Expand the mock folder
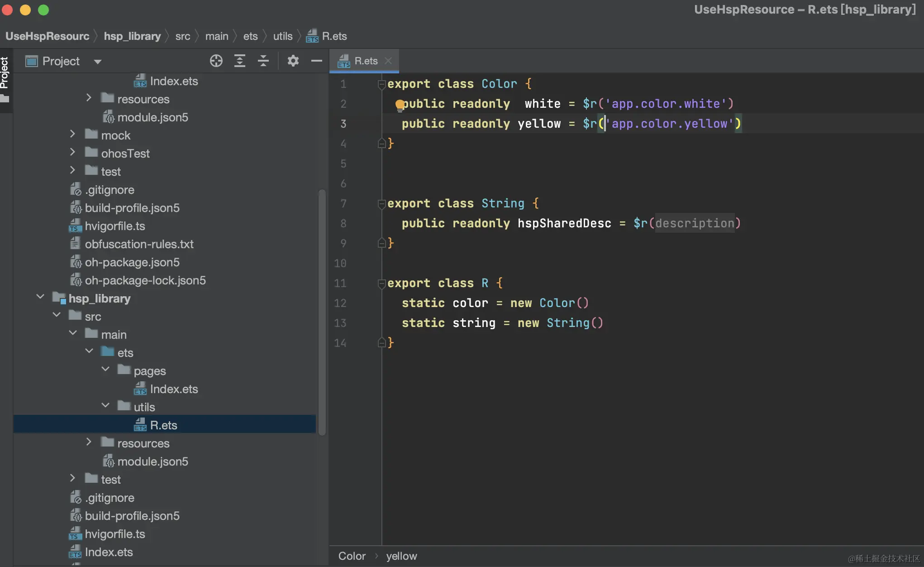The image size is (924, 567). (x=72, y=134)
